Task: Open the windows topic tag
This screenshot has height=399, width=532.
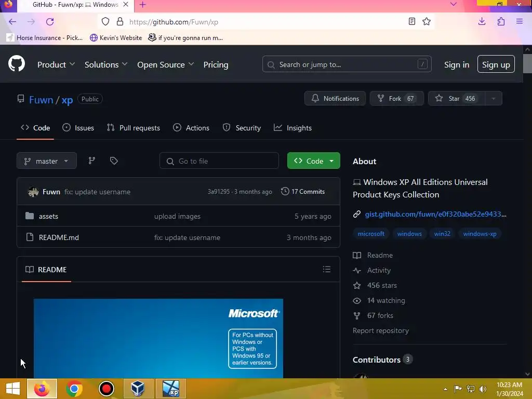Action: 409,234
